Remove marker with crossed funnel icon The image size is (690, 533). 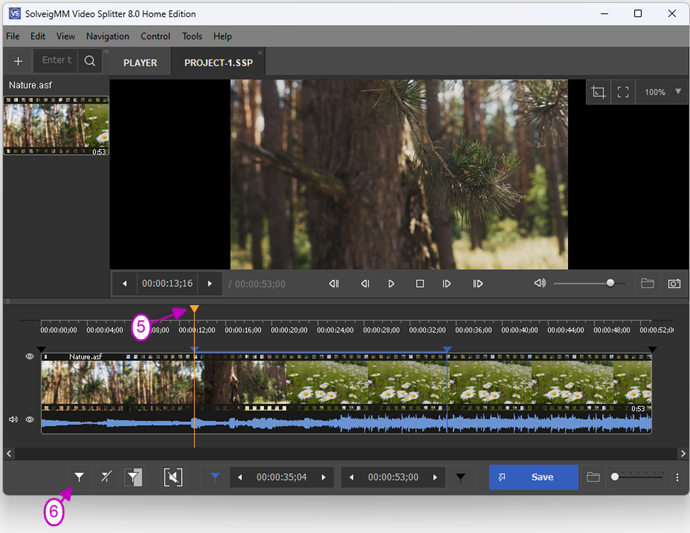(x=106, y=477)
